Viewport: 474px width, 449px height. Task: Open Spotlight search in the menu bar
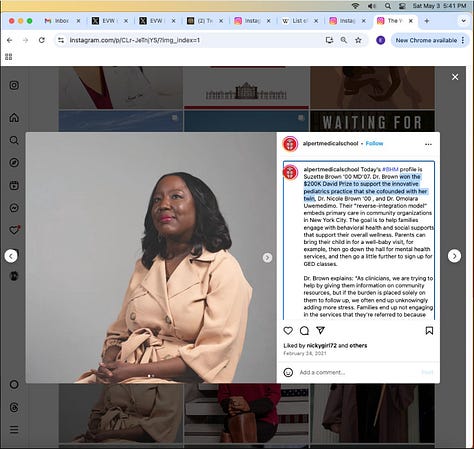point(388,6)
